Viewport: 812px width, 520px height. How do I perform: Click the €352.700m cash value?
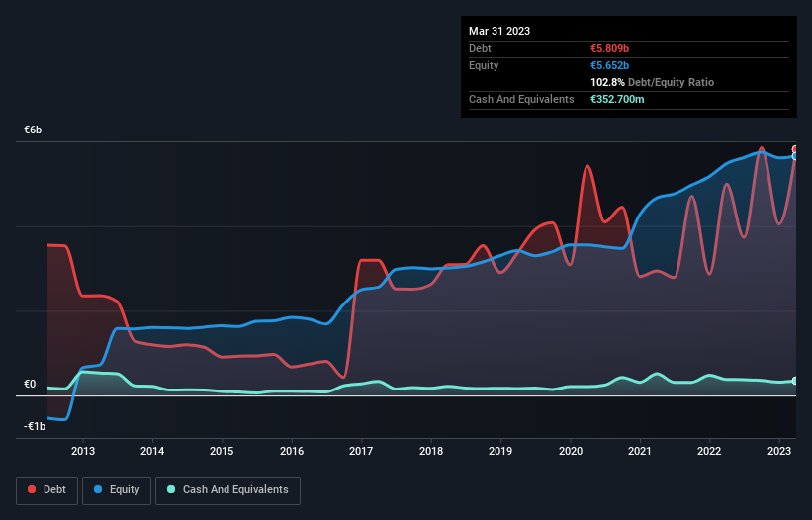(x=617, y=99)
